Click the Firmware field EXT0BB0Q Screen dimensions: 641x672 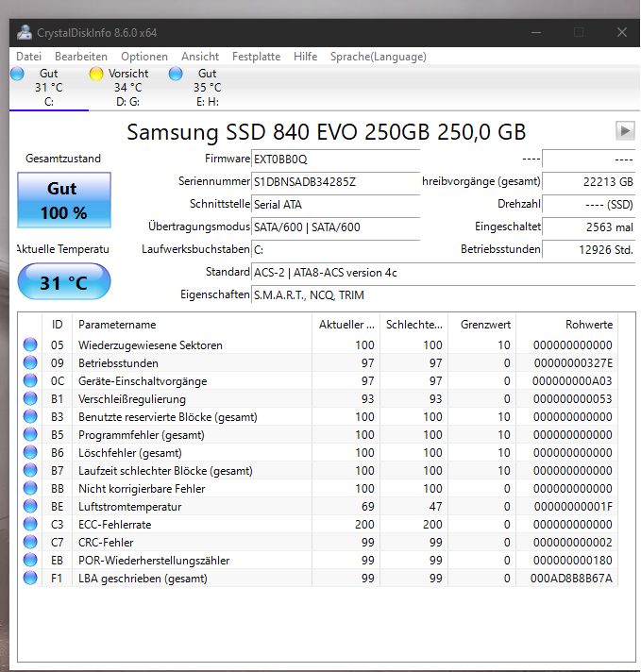click(x=335, y=160)
